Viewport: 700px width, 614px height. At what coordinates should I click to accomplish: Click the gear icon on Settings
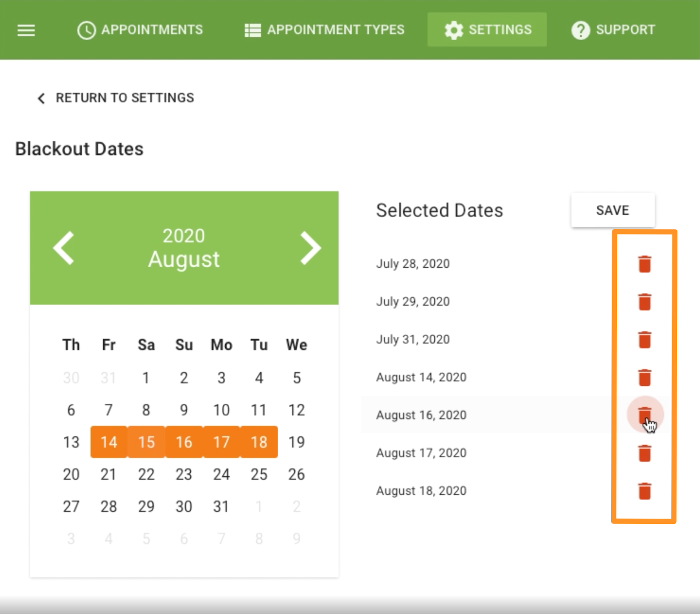click(x=454, y=30)
